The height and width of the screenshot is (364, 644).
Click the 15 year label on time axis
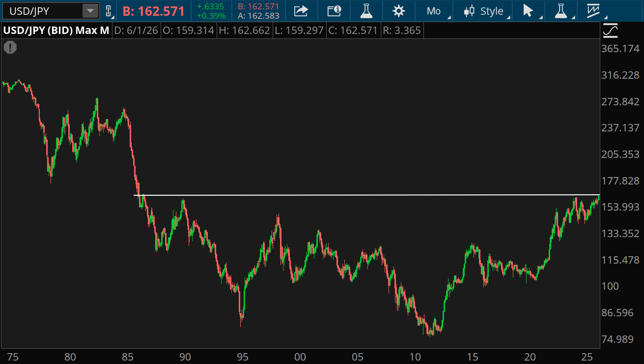[473, 357]
